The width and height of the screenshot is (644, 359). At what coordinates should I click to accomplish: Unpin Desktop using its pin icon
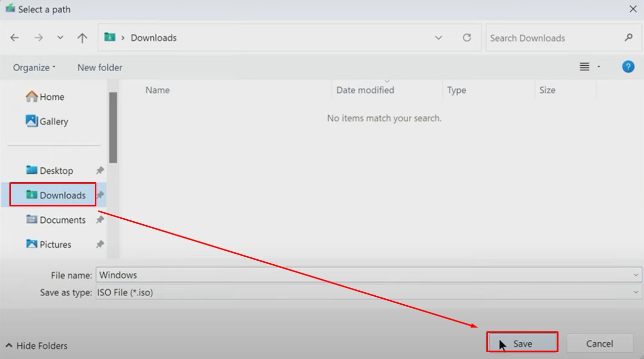(x=100, y=170)
